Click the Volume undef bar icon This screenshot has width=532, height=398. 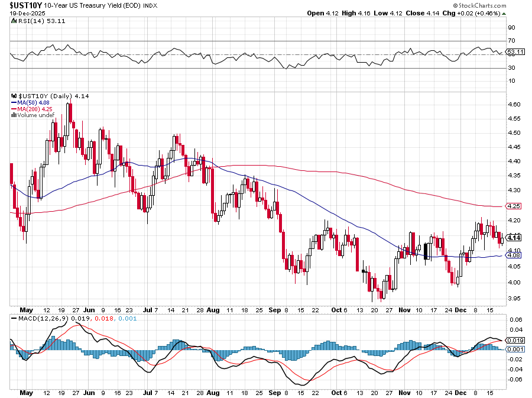[x=14, y=115]
